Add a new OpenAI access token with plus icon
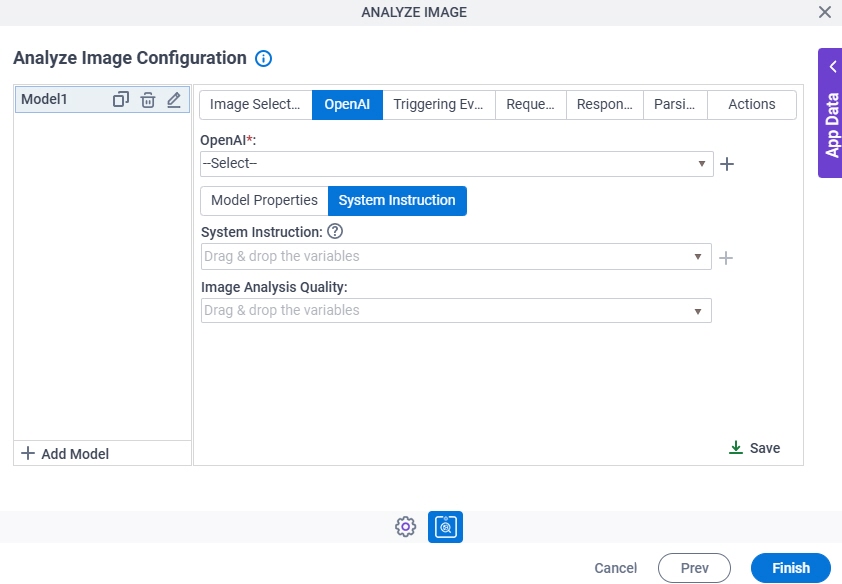 [727, 164]
